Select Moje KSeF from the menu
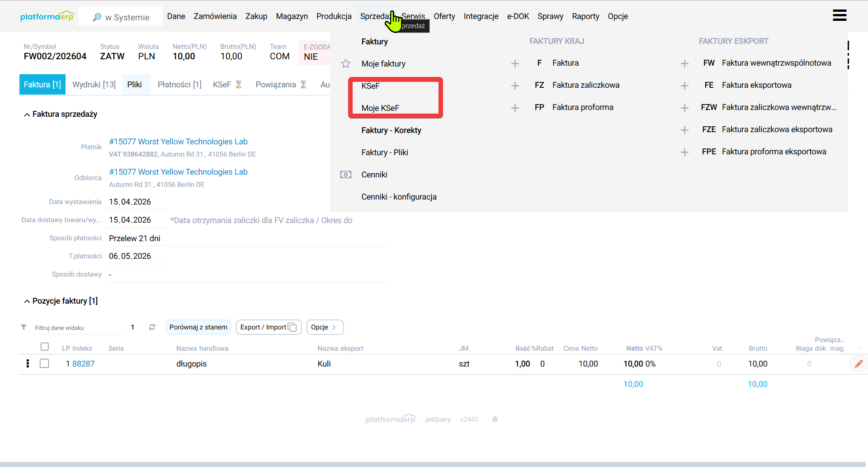Screen dimensions: 868x467 tap(380, 108)
